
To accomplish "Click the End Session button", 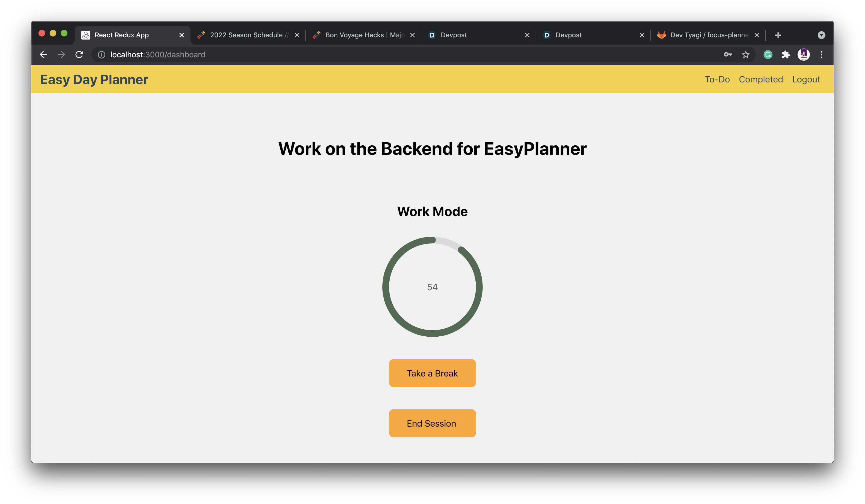I will coord(432,423).
